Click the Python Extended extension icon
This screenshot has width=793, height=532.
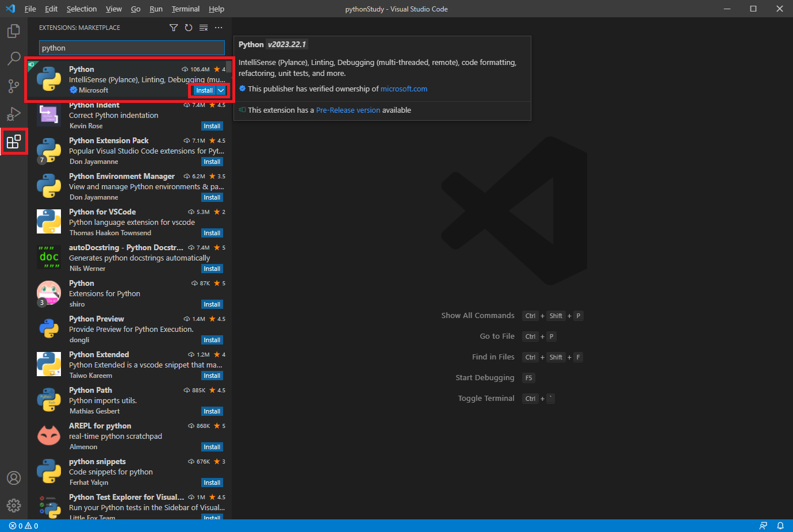coord(49,365)
